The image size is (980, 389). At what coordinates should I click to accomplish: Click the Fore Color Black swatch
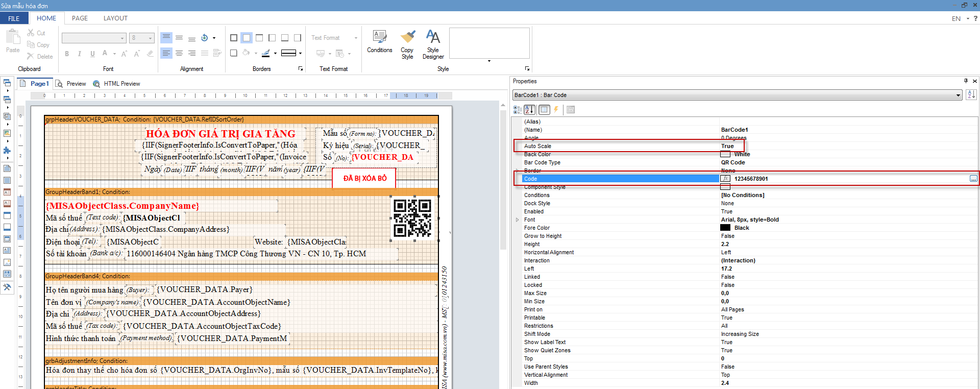click(725, 228)
